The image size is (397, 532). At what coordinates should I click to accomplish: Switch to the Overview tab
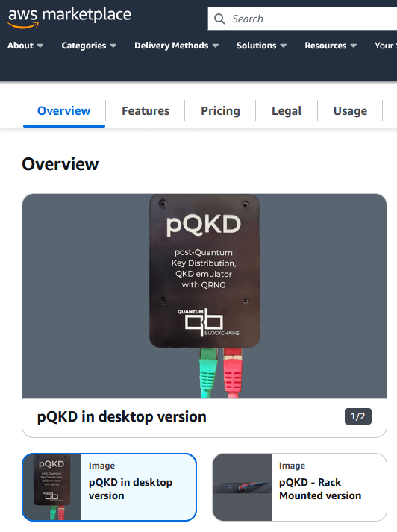[x=63, y=111]
